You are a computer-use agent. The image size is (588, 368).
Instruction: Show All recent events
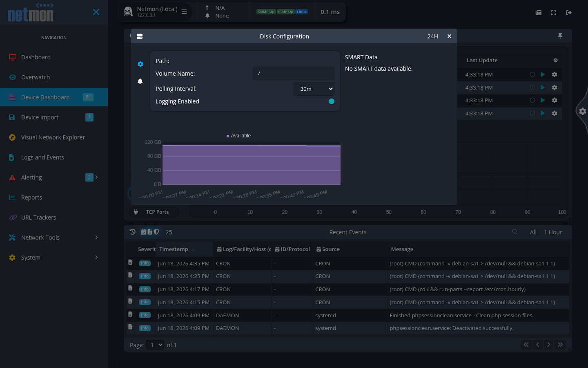tap(533, 232)
